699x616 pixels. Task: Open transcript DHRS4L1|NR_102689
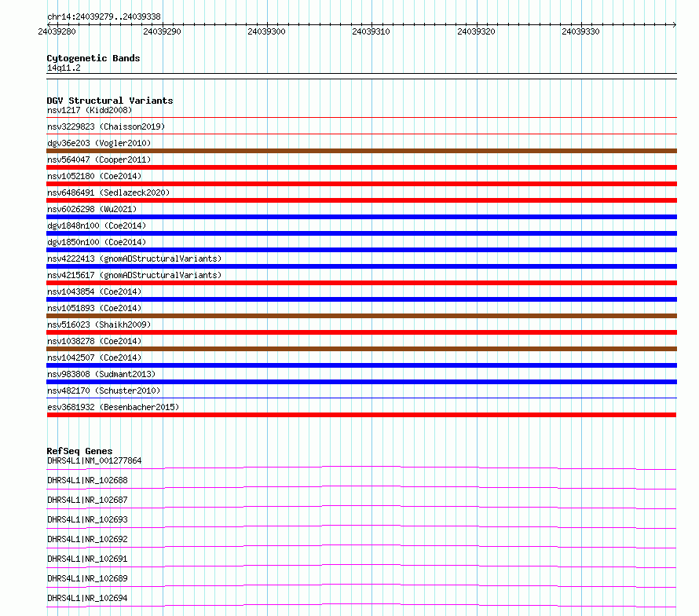tap(87, 578)
